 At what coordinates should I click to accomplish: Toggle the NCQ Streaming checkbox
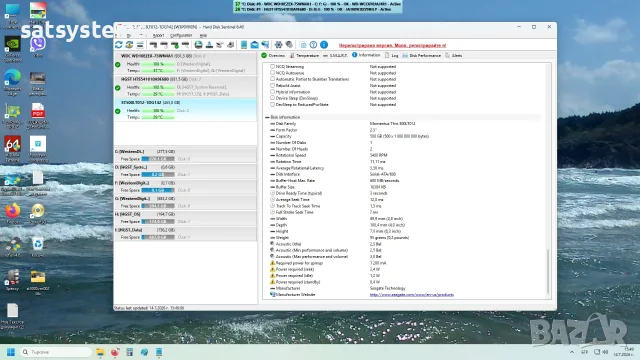click(x=272, y=67)
